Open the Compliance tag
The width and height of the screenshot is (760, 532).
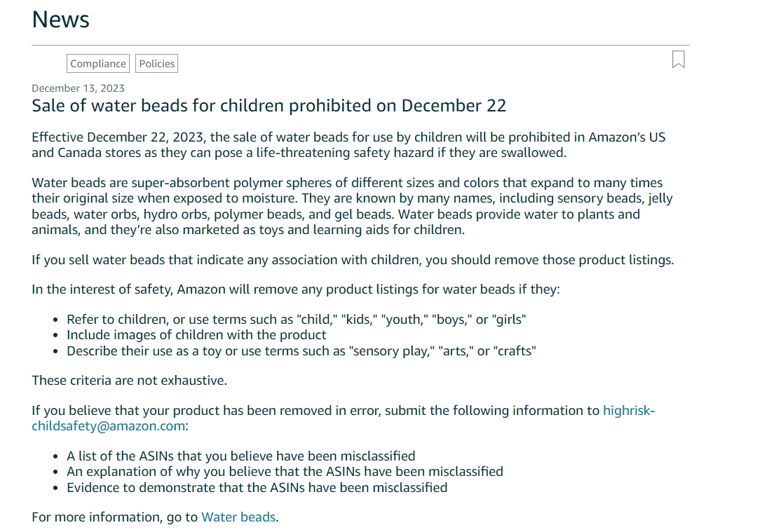pos(98,64)
